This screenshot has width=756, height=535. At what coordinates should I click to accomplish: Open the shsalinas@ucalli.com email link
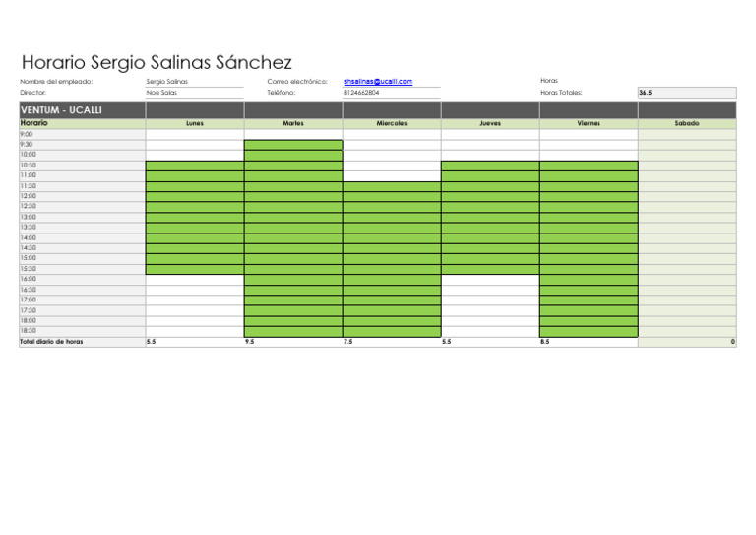(x=378, y=82)
